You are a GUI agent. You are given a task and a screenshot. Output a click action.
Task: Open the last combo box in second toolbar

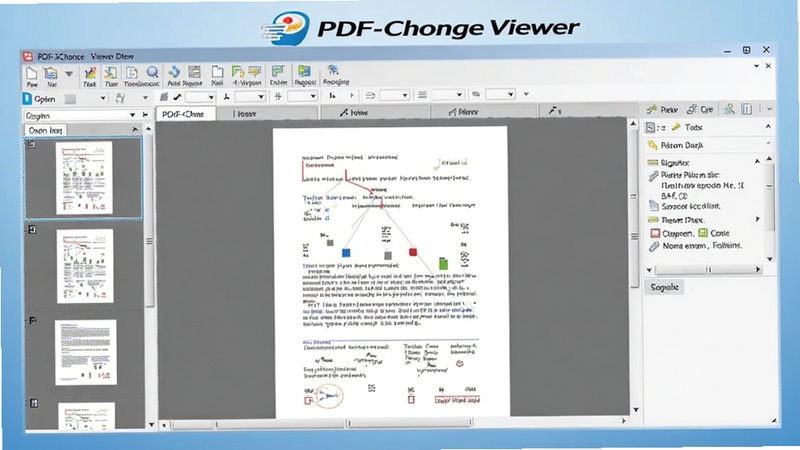point(499,94)
